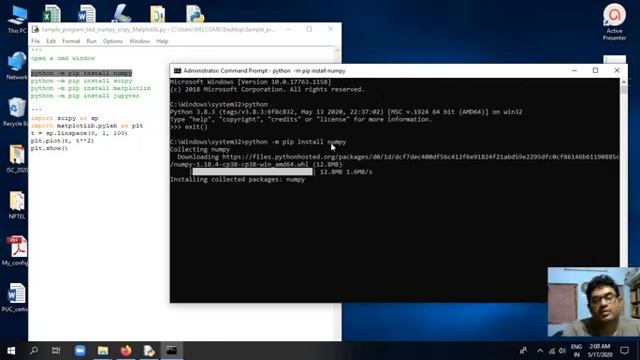Show hidden system tray icons
This screenshot has height=360, width=640.
pos(540,351)
